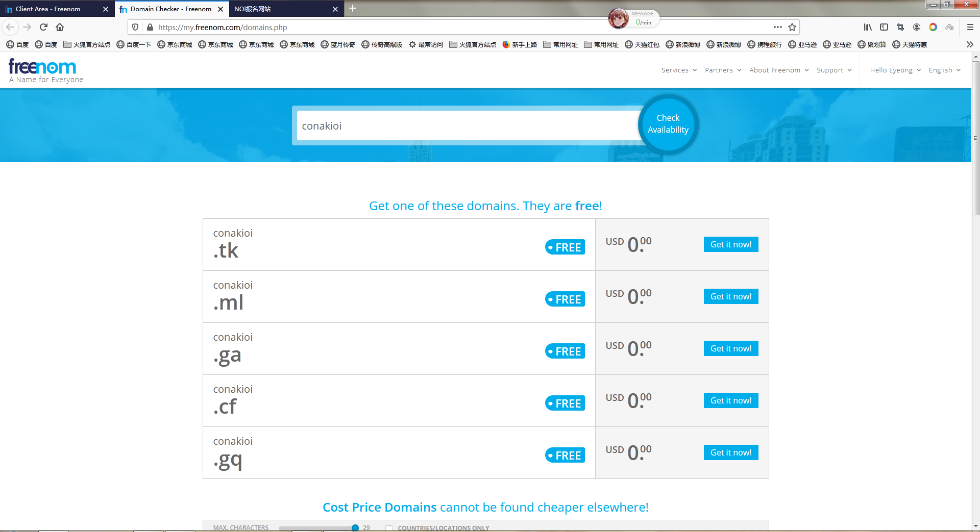Click the MESSAGE widget avatar
This screenshot has height=532, width=980.
tap(618, 18)
